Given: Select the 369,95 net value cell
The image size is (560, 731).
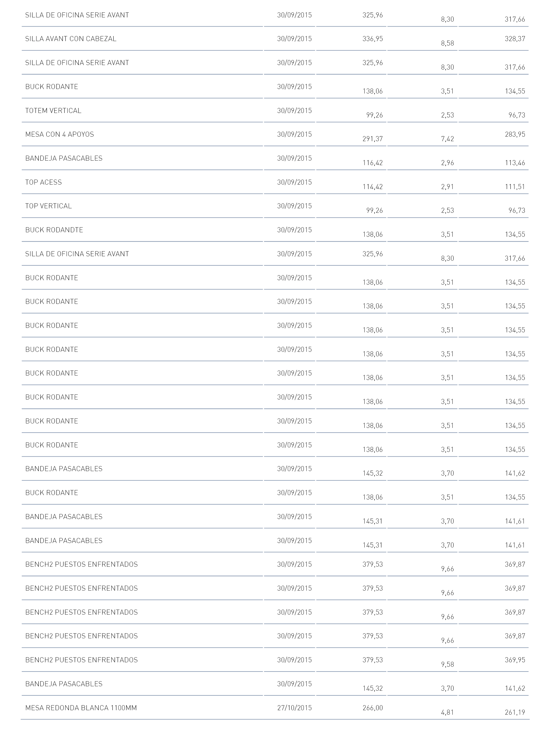Looking at the screenshot, I should [515, 660].
